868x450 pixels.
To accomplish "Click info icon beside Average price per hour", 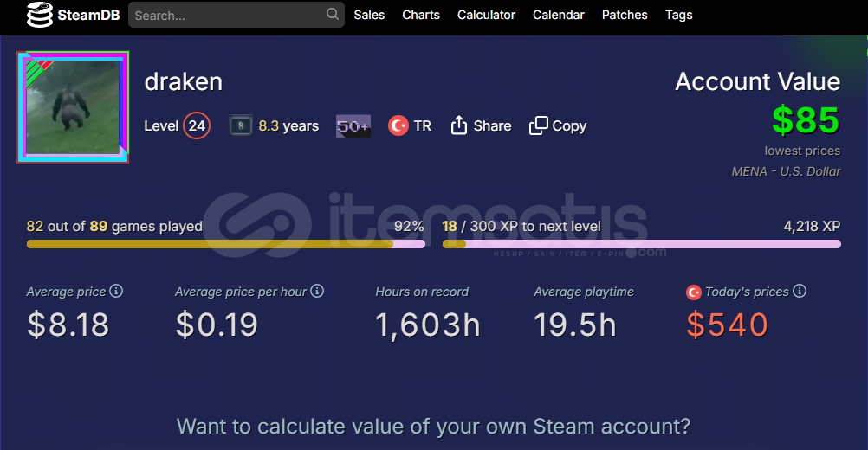I will tap(317, 292).
